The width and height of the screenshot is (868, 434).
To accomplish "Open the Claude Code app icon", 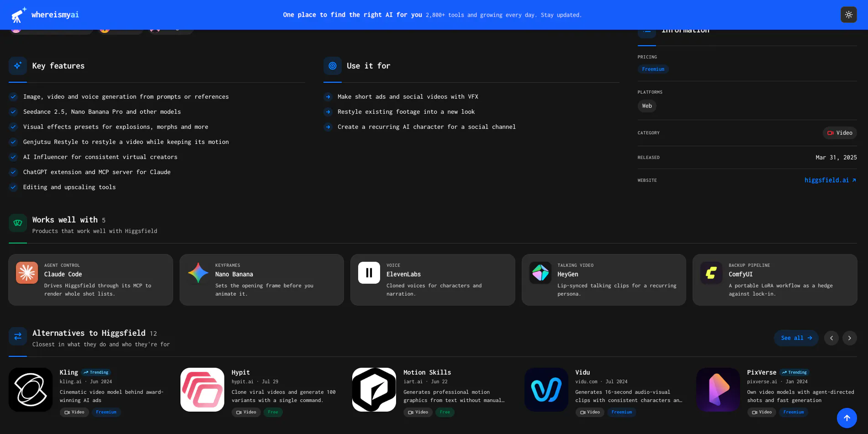I will [27, 273].
